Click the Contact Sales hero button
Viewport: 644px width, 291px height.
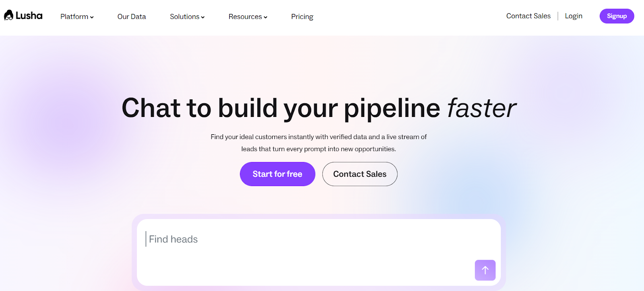(359, 174)
